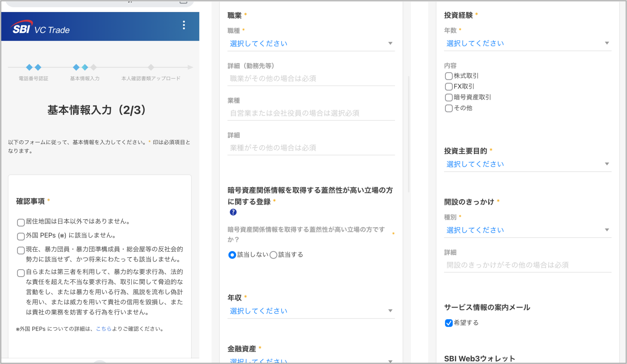Check the 外国PEPs に該当しません checkbox

coord(20,236)
